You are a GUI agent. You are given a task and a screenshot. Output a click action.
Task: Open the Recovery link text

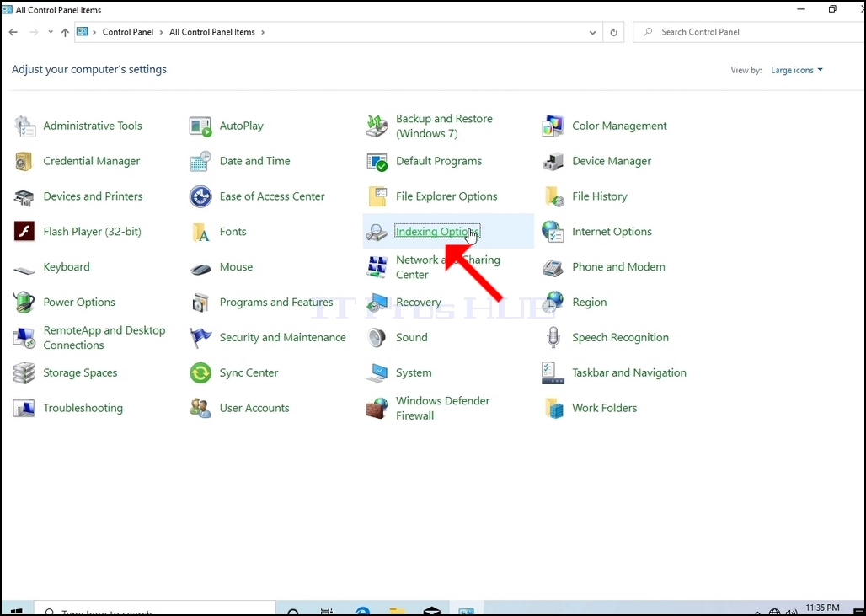tap(418, 303)
